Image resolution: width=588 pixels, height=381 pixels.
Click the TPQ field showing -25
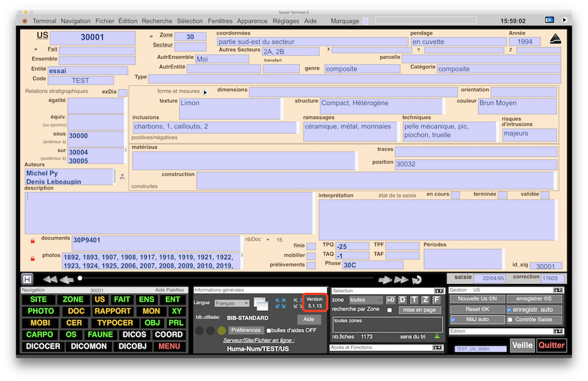click(352, 246)
